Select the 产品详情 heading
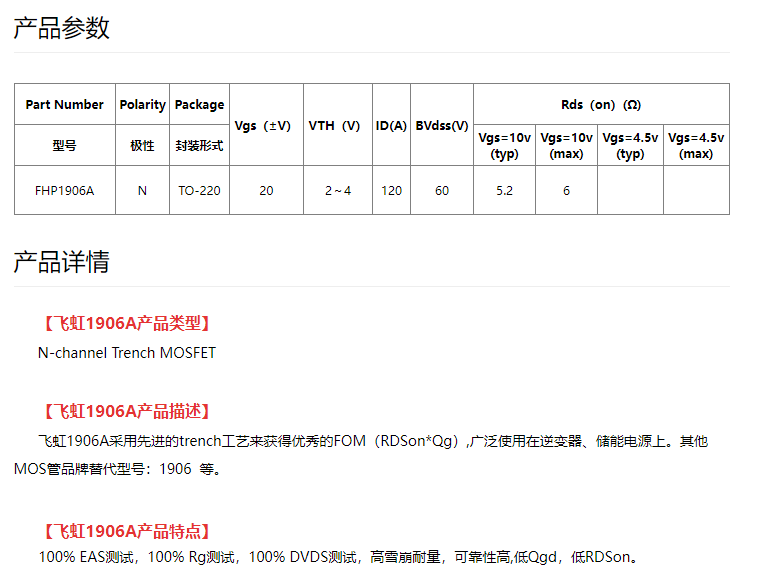 pyautogui.click(x=62, y=262)
